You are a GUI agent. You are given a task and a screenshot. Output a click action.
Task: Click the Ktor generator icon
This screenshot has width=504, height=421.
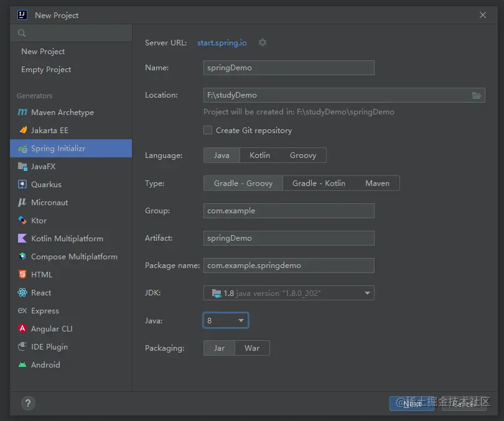coord(22,220)
